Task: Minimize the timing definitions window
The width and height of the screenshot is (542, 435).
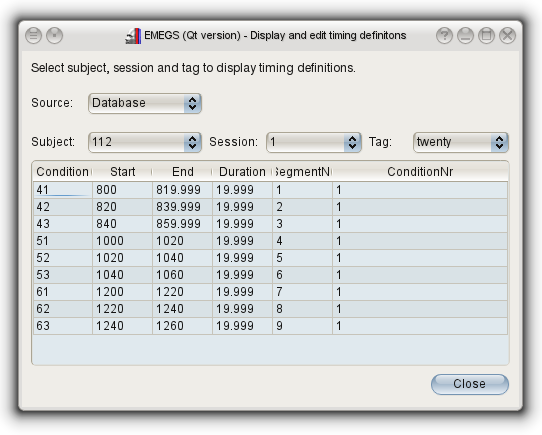Action: click(x=465, y=36)
